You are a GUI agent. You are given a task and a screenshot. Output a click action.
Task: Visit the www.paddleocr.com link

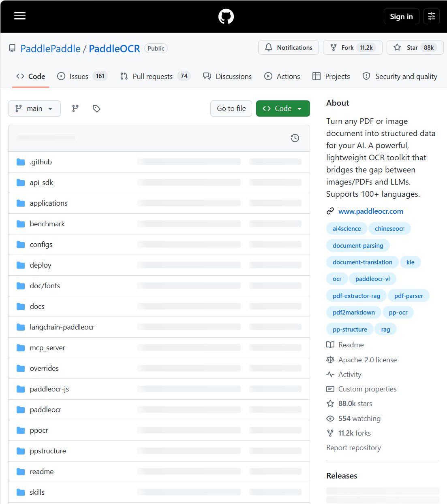tap(371, 211)
